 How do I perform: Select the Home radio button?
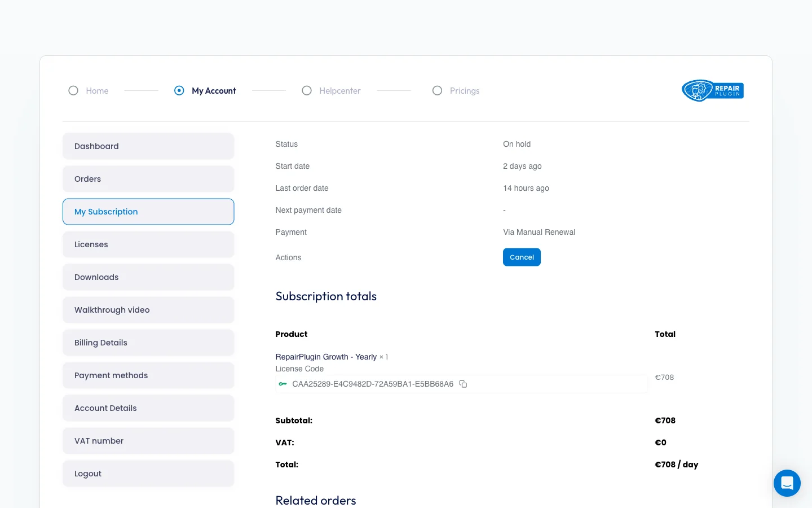click(x=73, y=90)
